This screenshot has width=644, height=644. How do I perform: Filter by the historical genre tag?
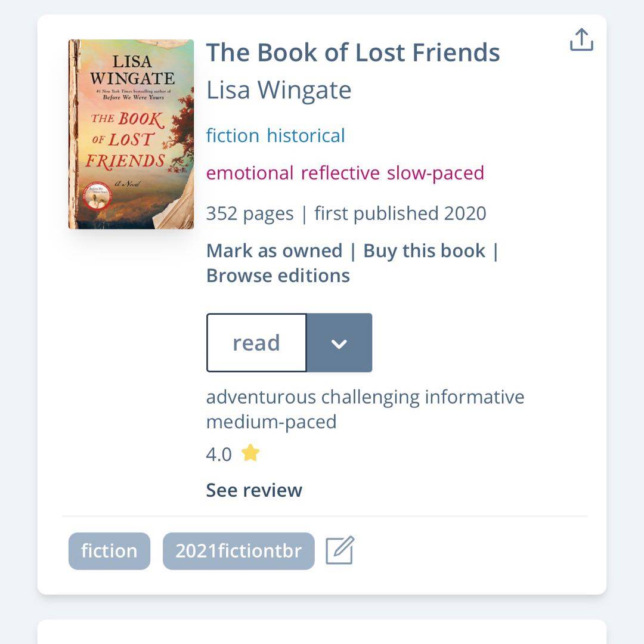(306, 135)
